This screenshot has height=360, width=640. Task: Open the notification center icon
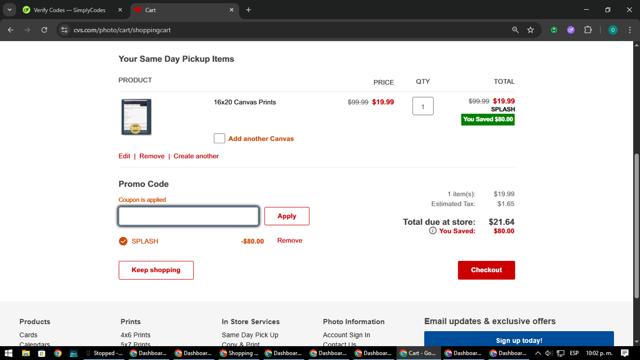pos(625,353)
